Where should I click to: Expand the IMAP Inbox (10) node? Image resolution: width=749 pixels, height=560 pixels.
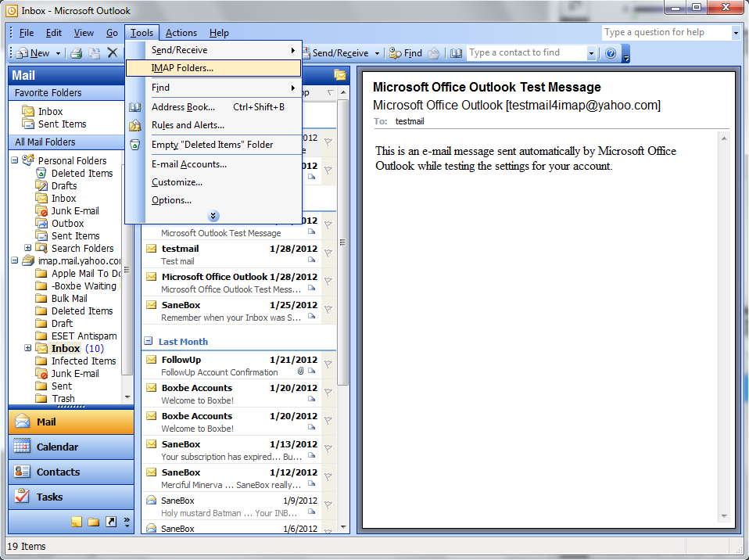pyautogui.click(x=27, y=348)
